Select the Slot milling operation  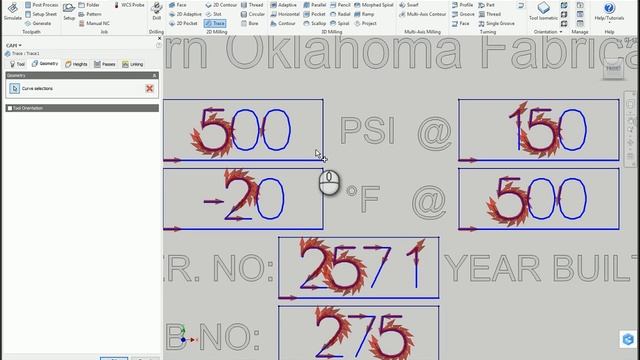213,14
